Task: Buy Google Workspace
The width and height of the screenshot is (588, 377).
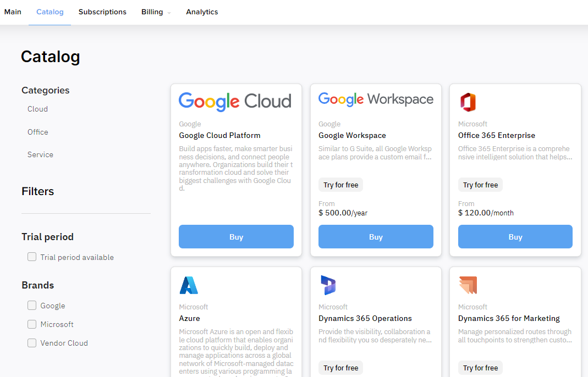Action: tap(376, 236)
